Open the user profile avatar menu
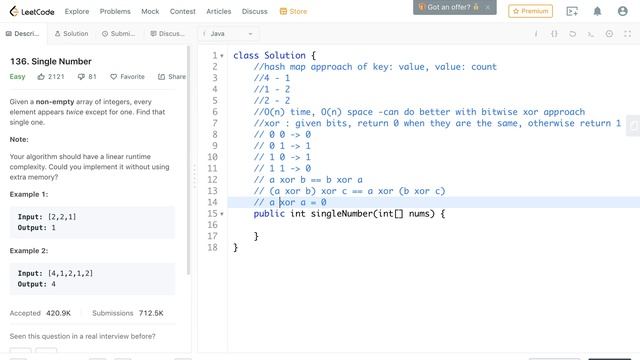The image size is (640, 360). point(622,11)
